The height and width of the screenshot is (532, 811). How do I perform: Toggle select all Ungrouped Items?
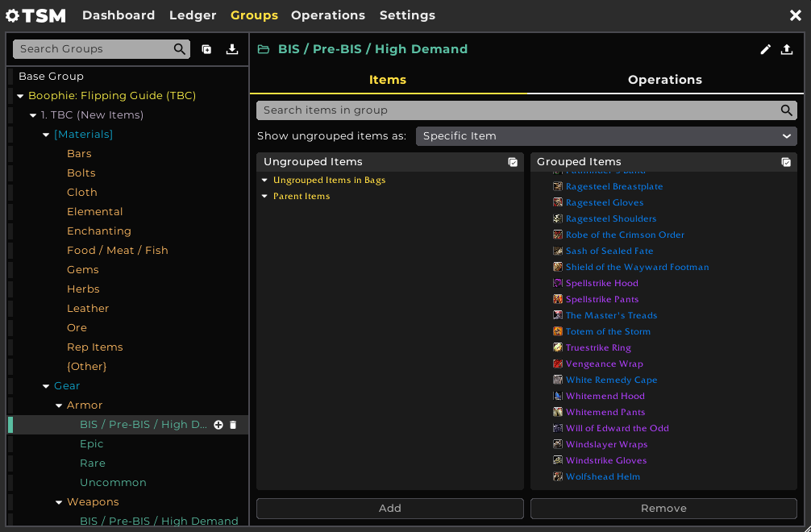point(513,162)
